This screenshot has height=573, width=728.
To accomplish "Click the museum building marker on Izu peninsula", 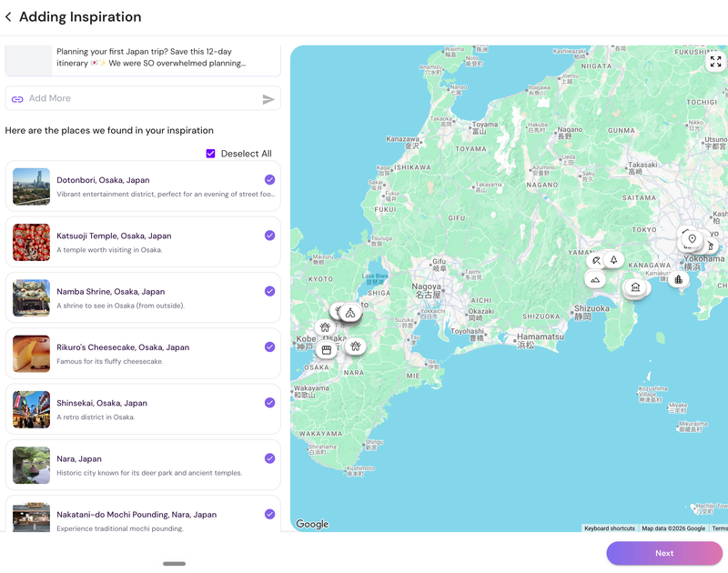I will [635, 287].
